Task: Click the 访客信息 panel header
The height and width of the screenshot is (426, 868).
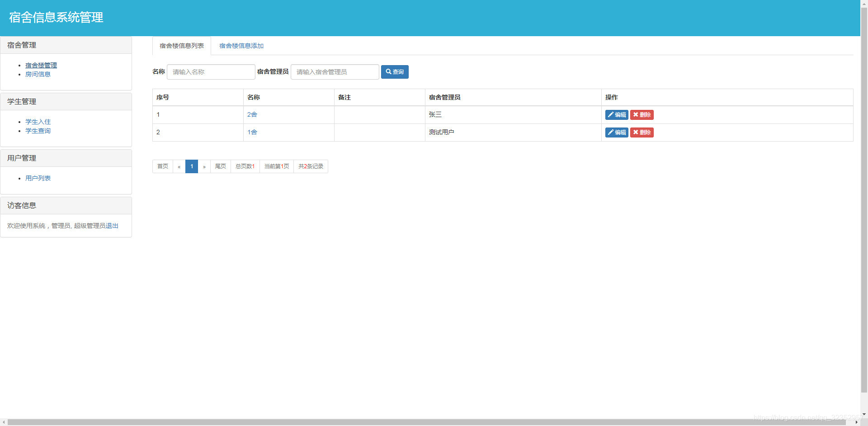Action: (x=66, y=206)
